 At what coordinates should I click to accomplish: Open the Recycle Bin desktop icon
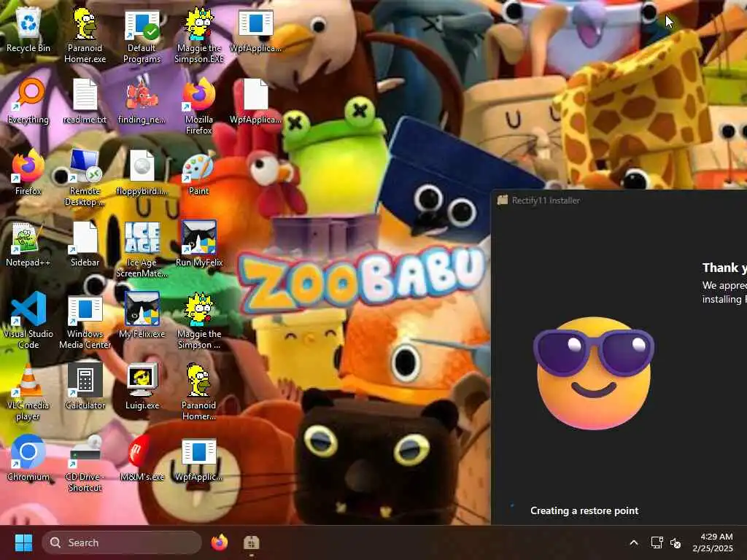28,29
